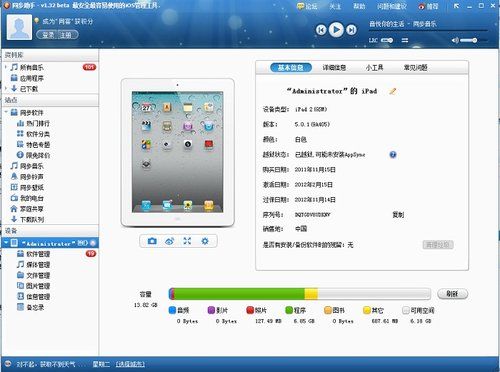Click the weather icon in the status bar
This screenshot has height=372, width=500.
click(8, 364)
